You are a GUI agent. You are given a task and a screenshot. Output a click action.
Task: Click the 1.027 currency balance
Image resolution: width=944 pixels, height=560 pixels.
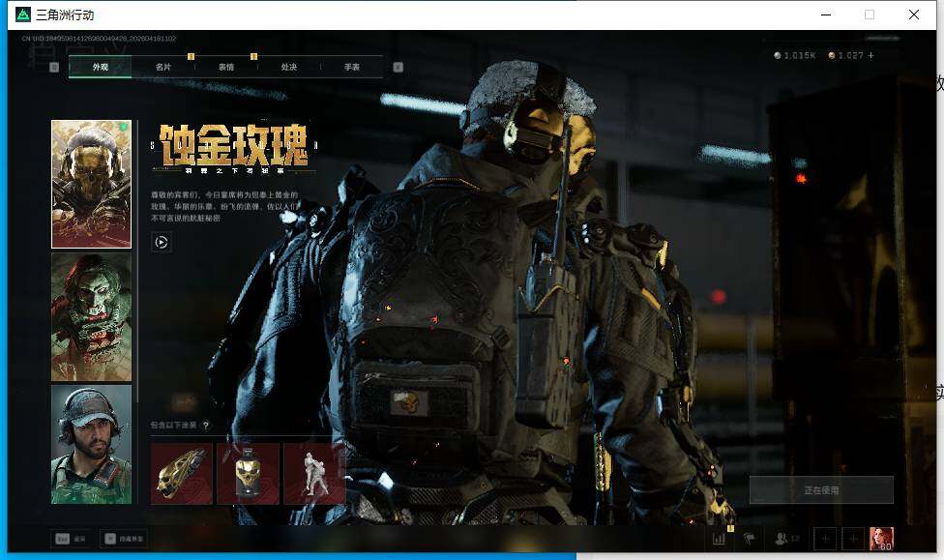point(846,55)
